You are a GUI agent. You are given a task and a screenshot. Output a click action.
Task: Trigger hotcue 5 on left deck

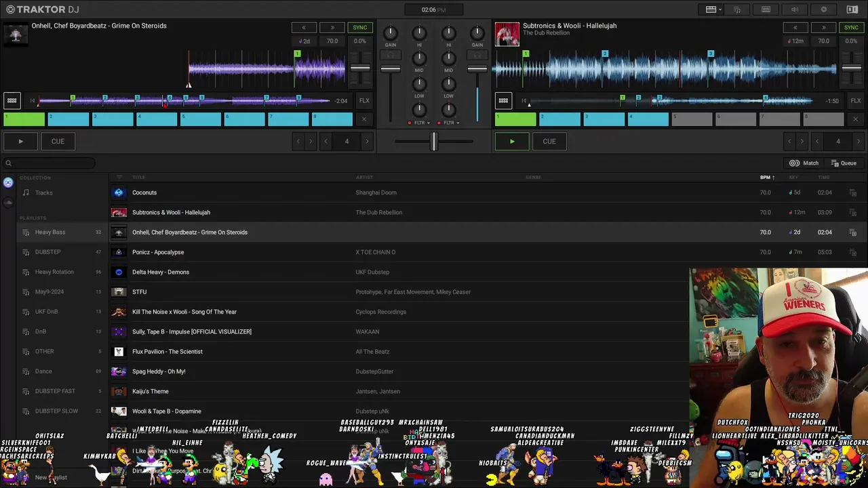(x=200, y=119)
